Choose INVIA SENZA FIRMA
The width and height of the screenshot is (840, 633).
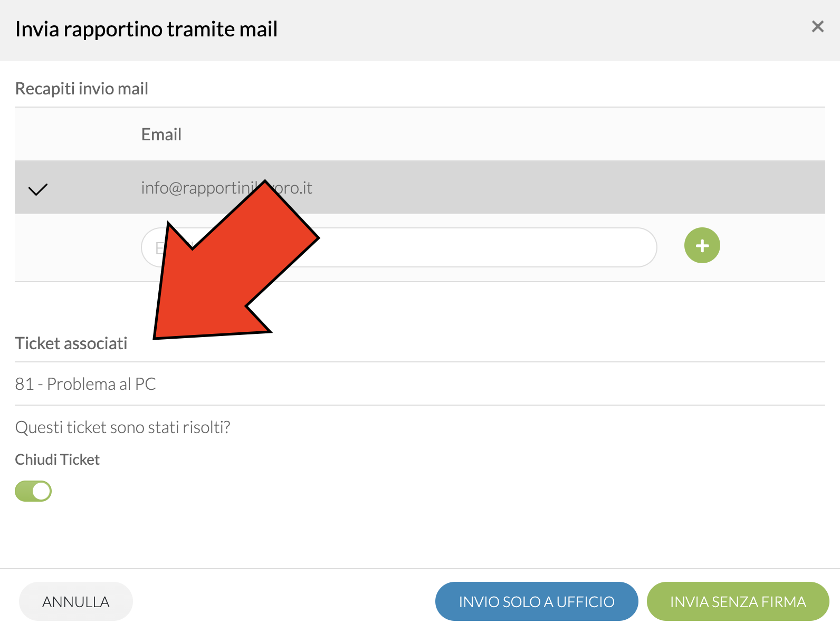738,601
